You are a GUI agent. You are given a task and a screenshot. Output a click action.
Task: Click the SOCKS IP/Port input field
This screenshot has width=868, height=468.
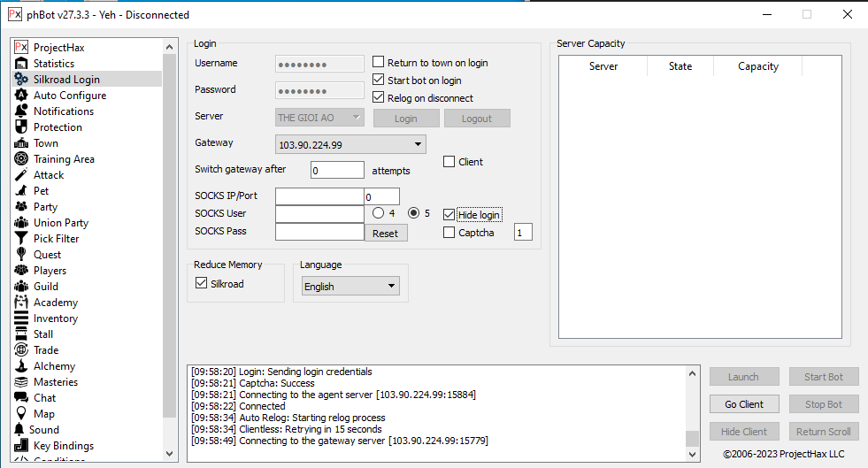(x=319, y=196)
